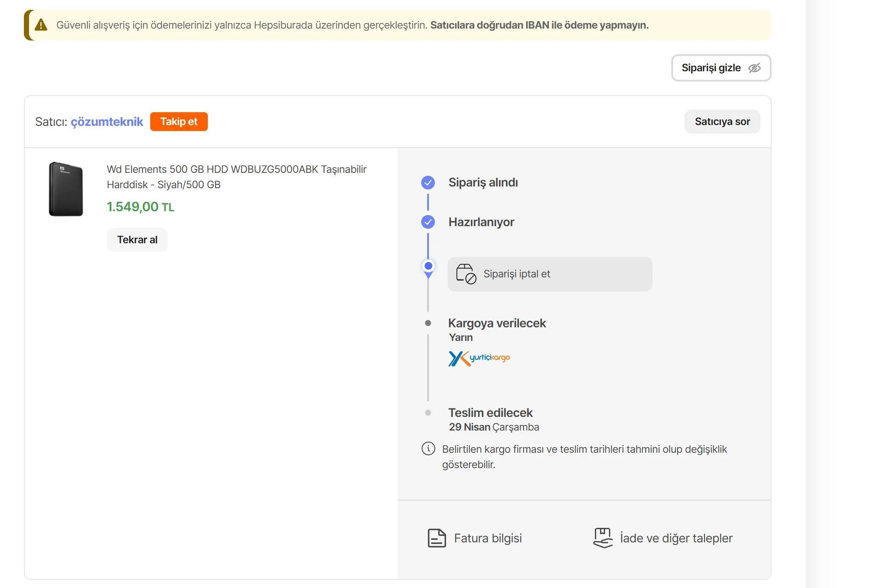Click the Teslim edilecek status label
The width and height of the screenshot is (871, 588).
490,413
